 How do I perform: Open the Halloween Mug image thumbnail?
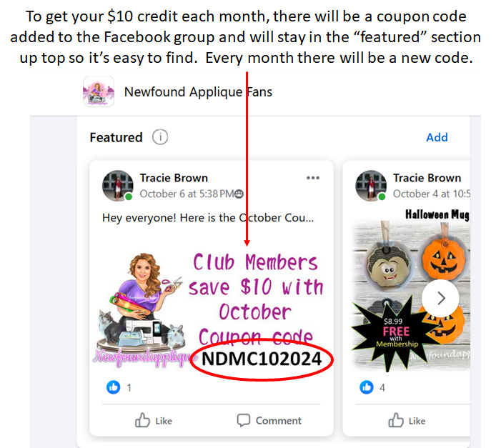[x=411, y=289]
